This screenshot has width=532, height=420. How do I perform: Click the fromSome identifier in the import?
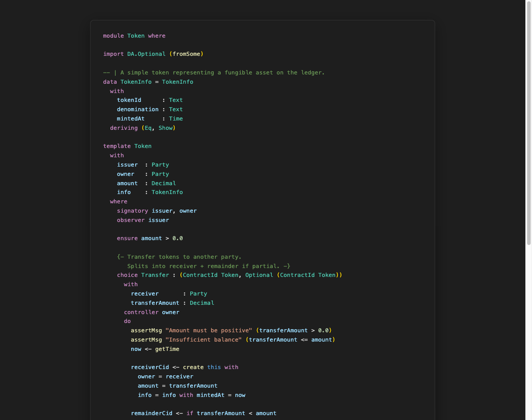click(187, 54)
